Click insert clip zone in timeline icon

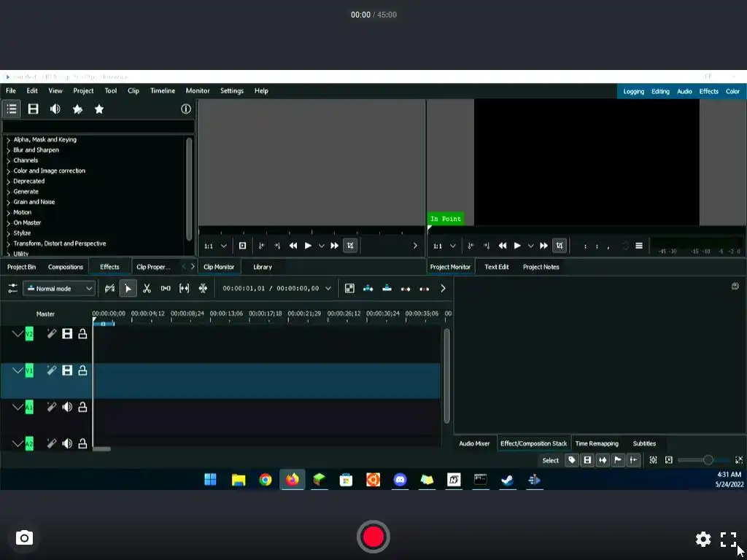pyautogui.click(x=368, y=289)
